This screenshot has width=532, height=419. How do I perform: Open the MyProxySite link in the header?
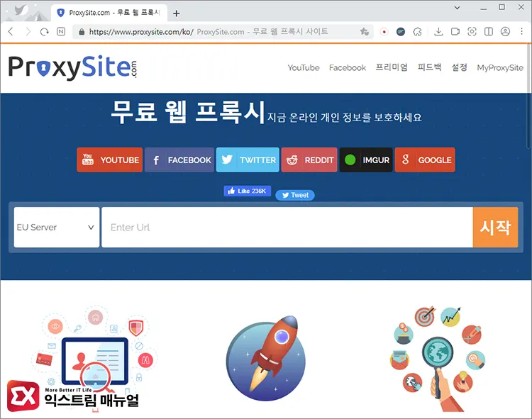tap(501, 68)
